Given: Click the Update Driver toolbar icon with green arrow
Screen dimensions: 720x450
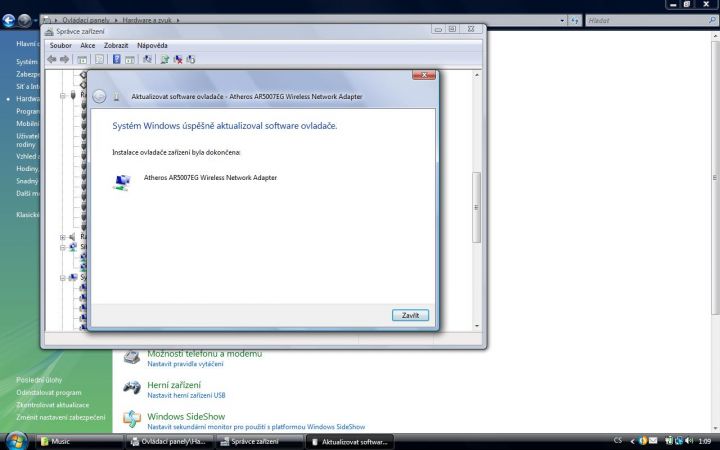Looking at the screenshot, I should tap(165, 59).
